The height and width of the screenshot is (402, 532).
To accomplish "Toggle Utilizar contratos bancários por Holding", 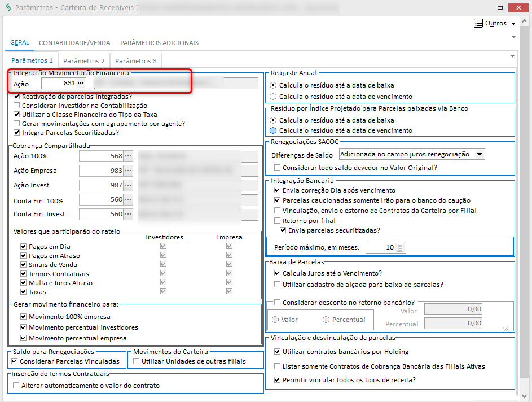I will [277, 351].
